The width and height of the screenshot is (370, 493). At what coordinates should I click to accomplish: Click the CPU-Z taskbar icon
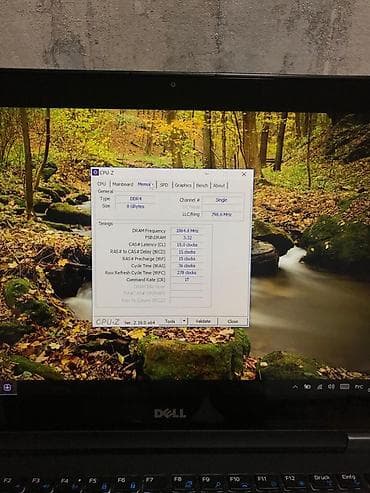point(7,387)
